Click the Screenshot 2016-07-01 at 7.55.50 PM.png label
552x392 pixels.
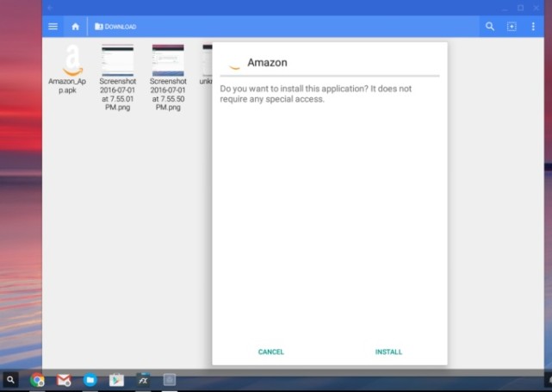[x=168, y=94]
